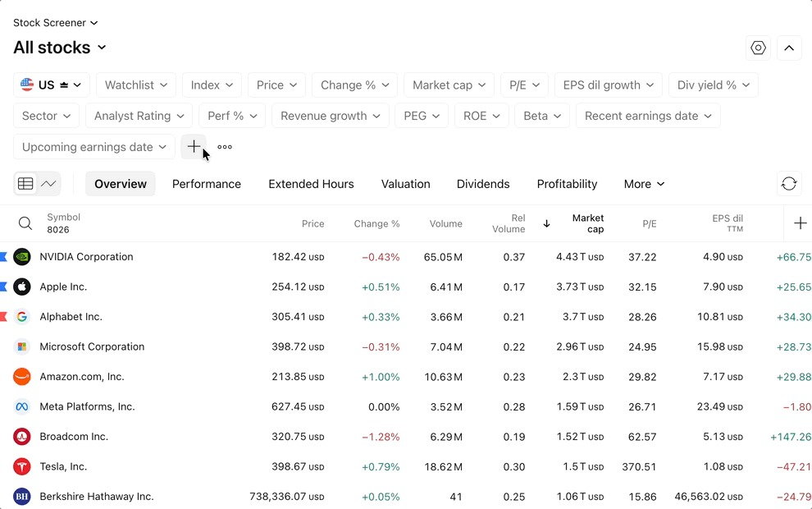This screenshot has width=812, height=509.
Task: Click the NVIDIA Corporation logo
Action: (x=22, y=257)
